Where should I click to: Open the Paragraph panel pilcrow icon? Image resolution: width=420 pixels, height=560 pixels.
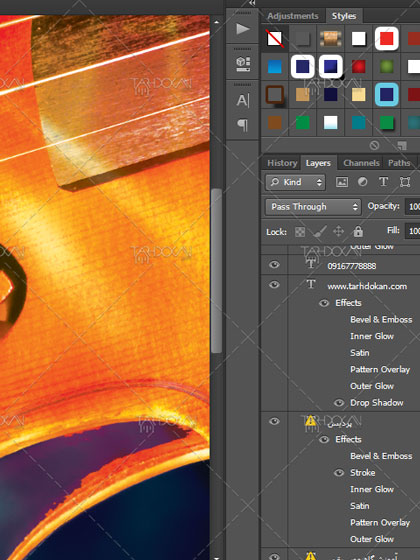click(x=242, y=125)
